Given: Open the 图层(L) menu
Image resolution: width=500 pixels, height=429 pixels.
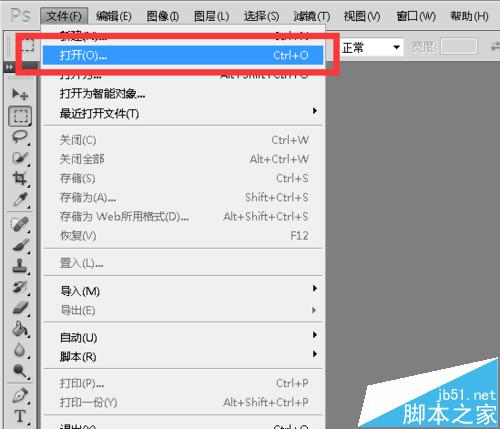Looking at the screenshot, I should click(x=212, y=16).
